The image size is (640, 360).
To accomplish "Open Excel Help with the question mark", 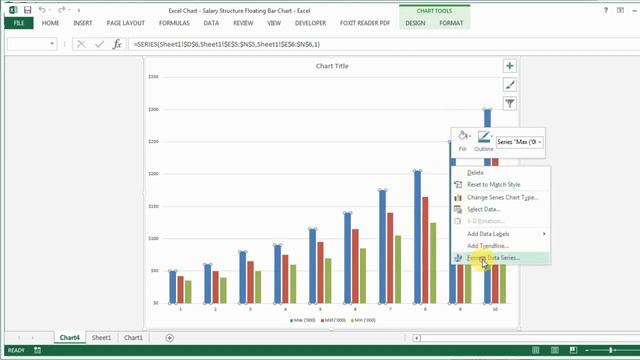I will pyautogui.click(x=606, y=10).
